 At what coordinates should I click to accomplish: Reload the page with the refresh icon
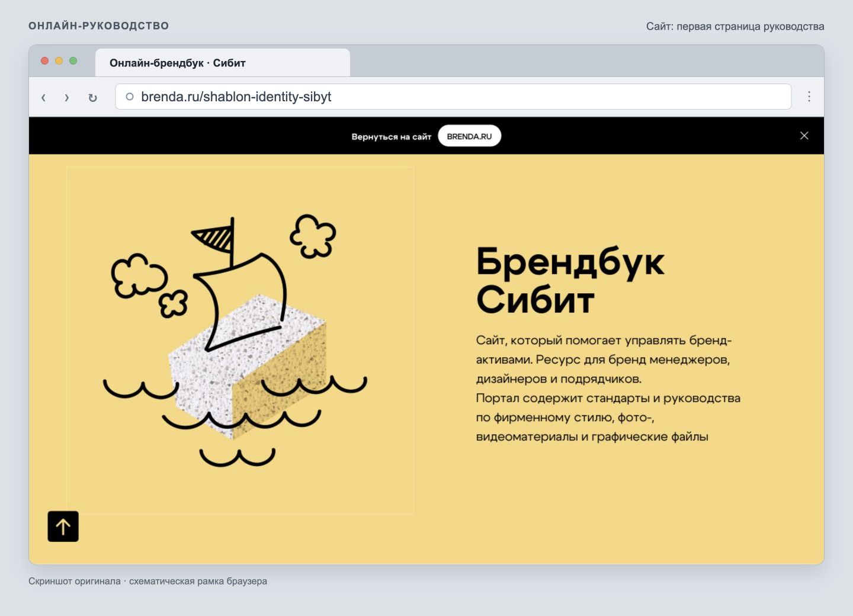pyautogui.click(x=92, y=97)
